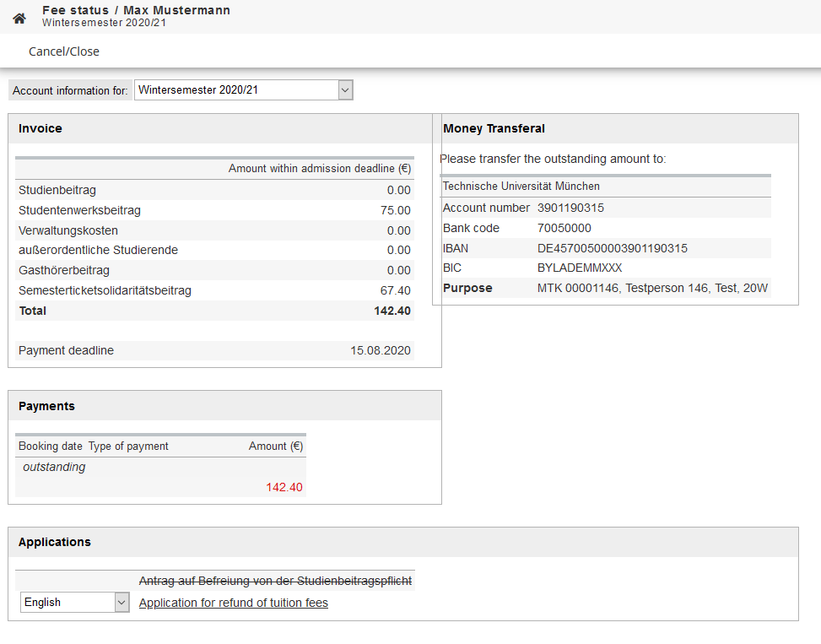
Task: Click the bold Total row label
Action: (33, 311)
